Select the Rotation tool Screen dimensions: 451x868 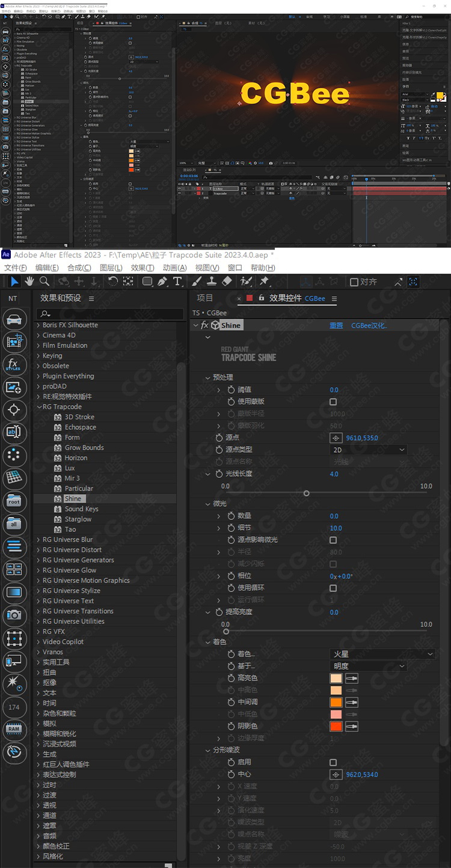[113, 281]
